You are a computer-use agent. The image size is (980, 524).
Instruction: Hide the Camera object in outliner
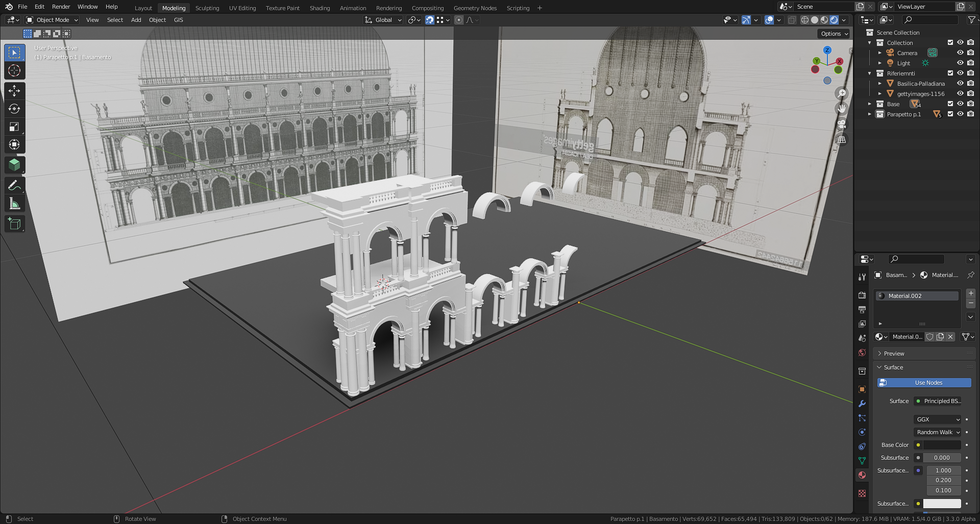(x=960, y=53)
